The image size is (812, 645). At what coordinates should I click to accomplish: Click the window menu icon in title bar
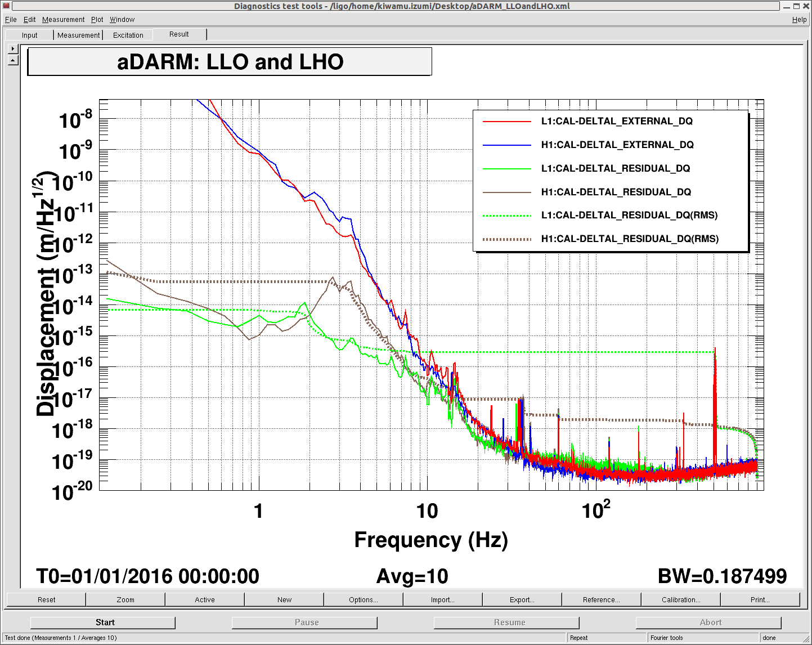click(x=6, y=6)
